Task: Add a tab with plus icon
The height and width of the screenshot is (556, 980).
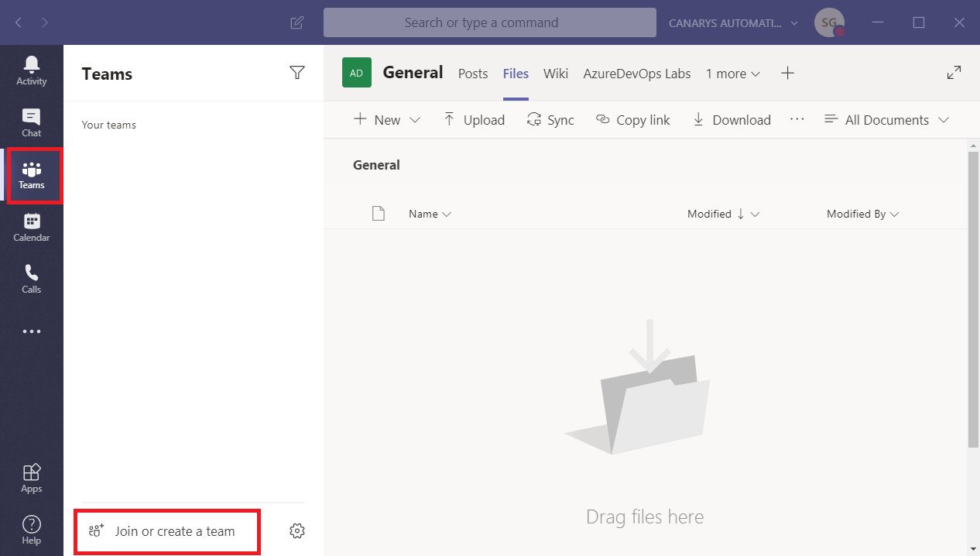Action: (x=787, y=73)
